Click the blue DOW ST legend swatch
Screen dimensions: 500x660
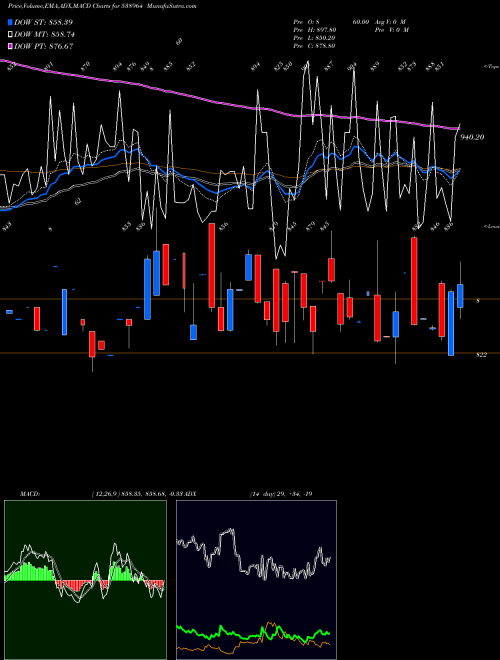pyautogui.click(x=10, y=22)
